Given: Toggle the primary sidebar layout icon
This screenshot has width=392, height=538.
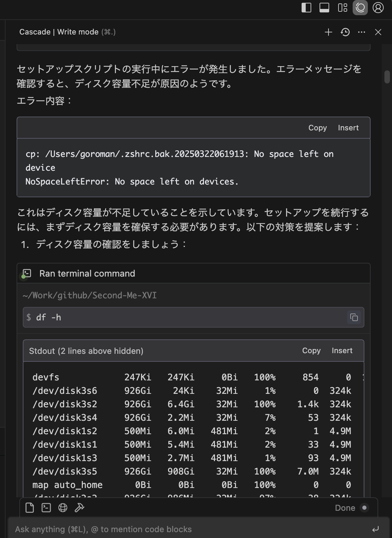Looking at the screenshot, I should coord(306,8).
